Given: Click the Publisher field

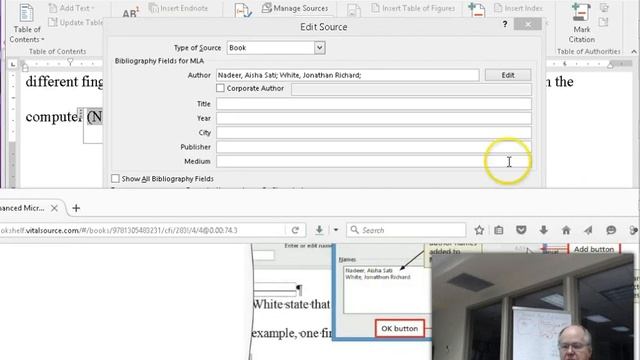Looking at the screenshot, I should (374, 147).
